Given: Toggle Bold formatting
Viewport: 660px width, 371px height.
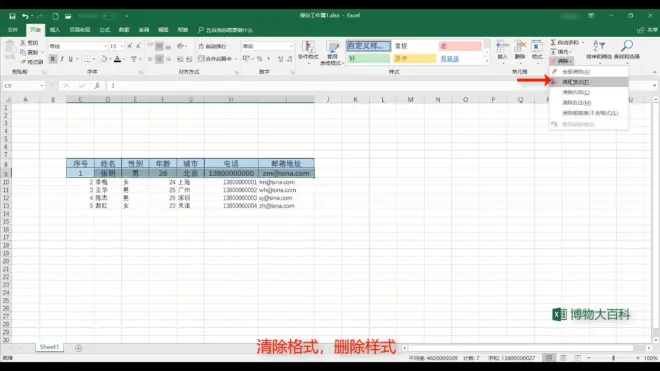Looking at the screenshot, I should [53, 59].
